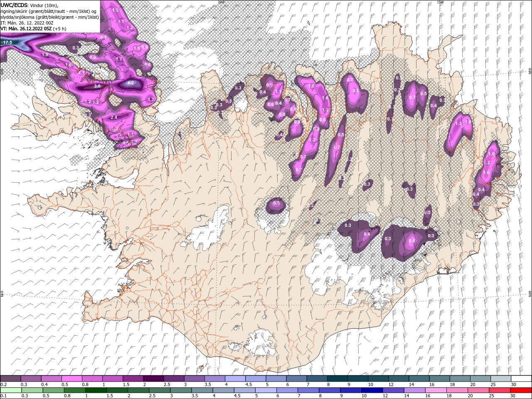Select the 0.2 swatch on the purple snow scale
532x399 pixels.
(x=10, y=379)
